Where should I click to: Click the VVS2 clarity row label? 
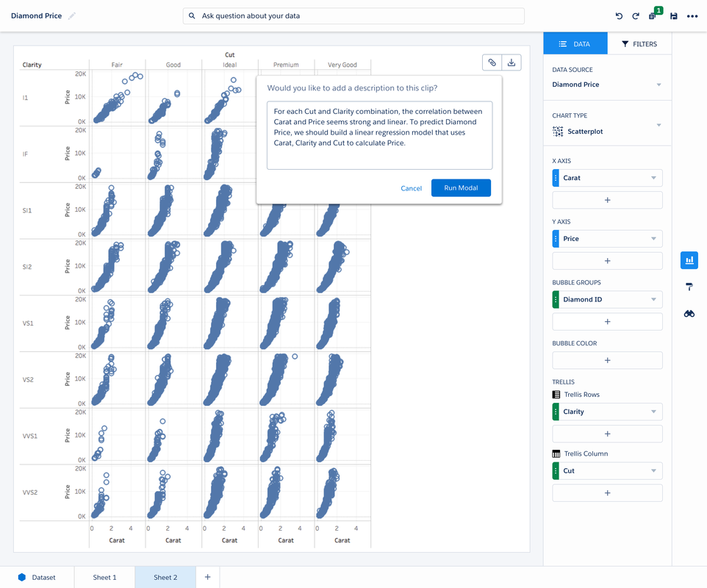(x=30, y=492)
